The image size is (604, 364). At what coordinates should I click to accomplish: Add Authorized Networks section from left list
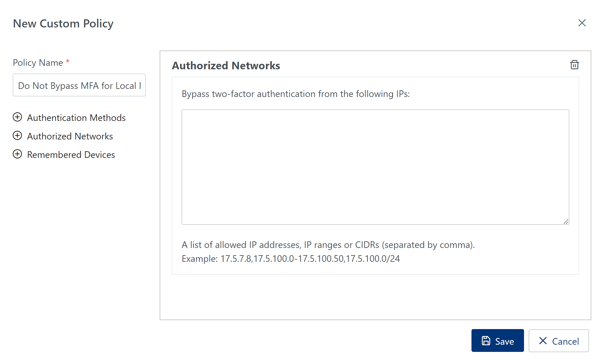(70, 136)
